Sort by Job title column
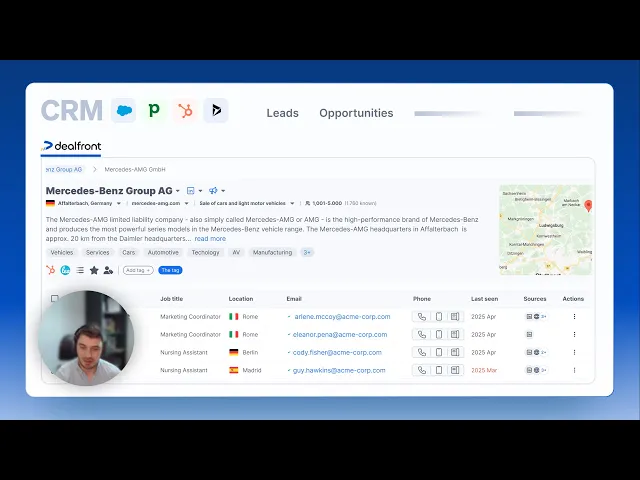The width and height of the screenshot is (640, 480). 171,299
